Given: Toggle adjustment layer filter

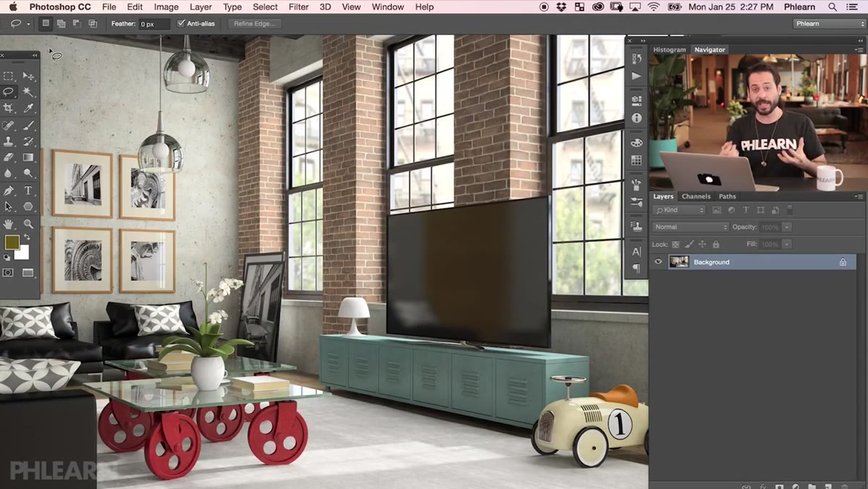Looking at the screenshot, I should pos(731,210).
